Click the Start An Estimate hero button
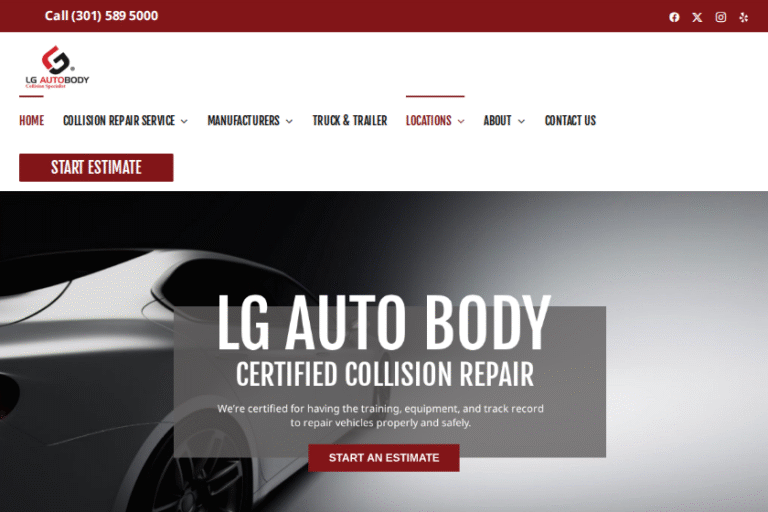Image resolution: width=768 pixels, height=512 pixels. [x=384, y=458]
